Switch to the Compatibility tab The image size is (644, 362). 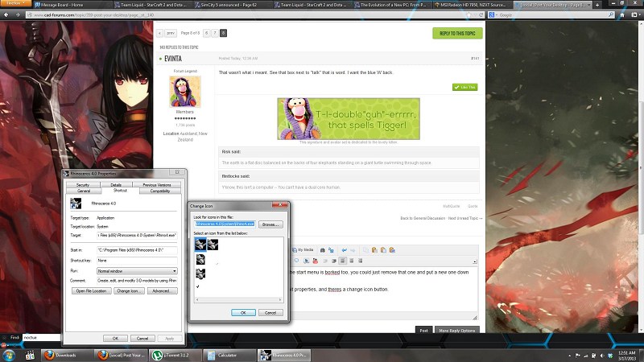(x=159, y=191)
